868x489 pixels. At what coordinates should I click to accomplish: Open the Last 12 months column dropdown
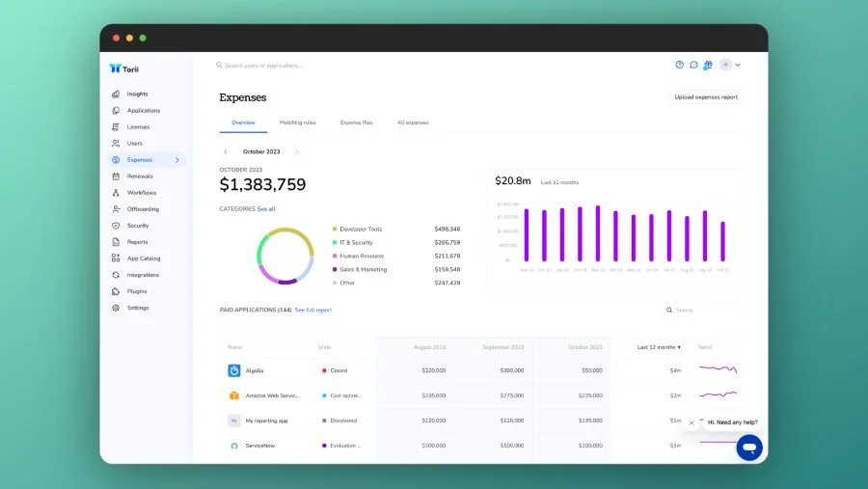659,347
